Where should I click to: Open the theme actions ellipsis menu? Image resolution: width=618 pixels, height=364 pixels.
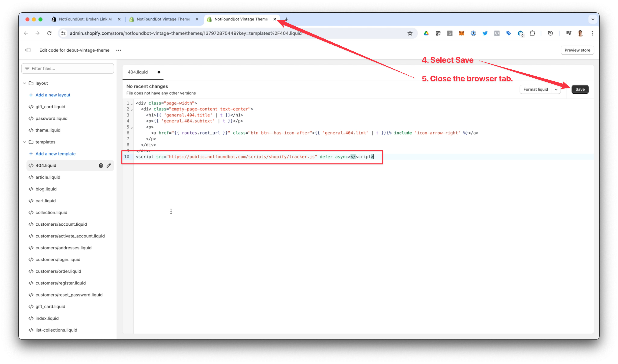[x=118, y=50]
